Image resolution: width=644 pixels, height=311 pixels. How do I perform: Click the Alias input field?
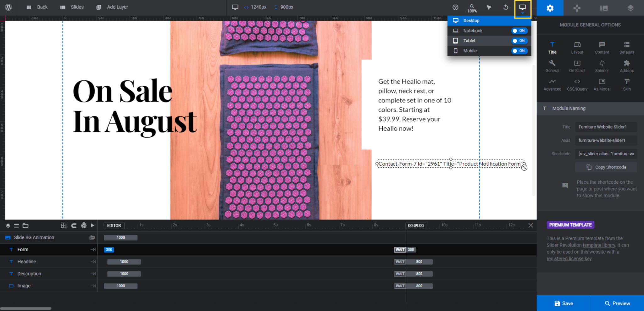pyautogui.click(x=606, y=141)
